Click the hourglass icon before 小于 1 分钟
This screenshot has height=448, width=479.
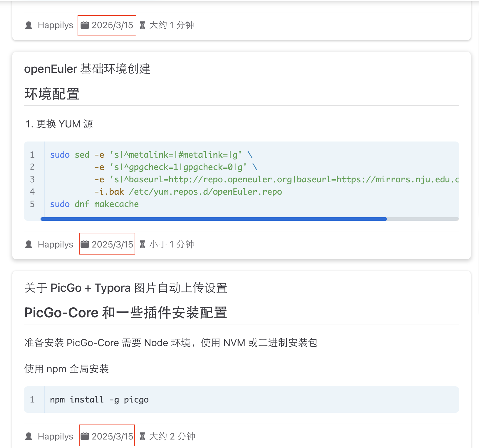click(143, 244)
